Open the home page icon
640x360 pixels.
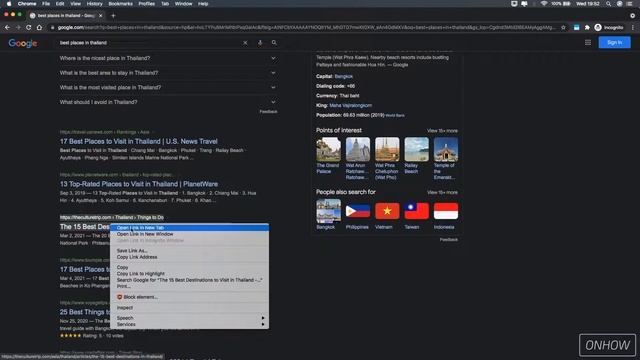point(39,27)
